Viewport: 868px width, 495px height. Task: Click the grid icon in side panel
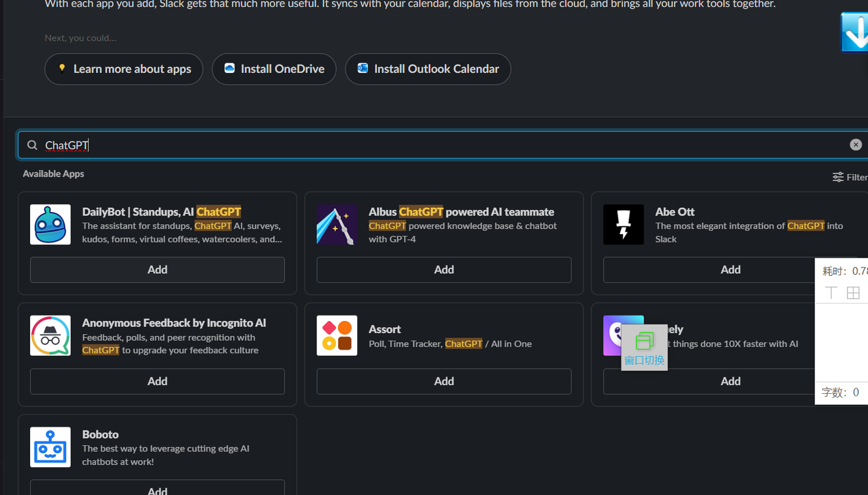(x=853, y=293)
